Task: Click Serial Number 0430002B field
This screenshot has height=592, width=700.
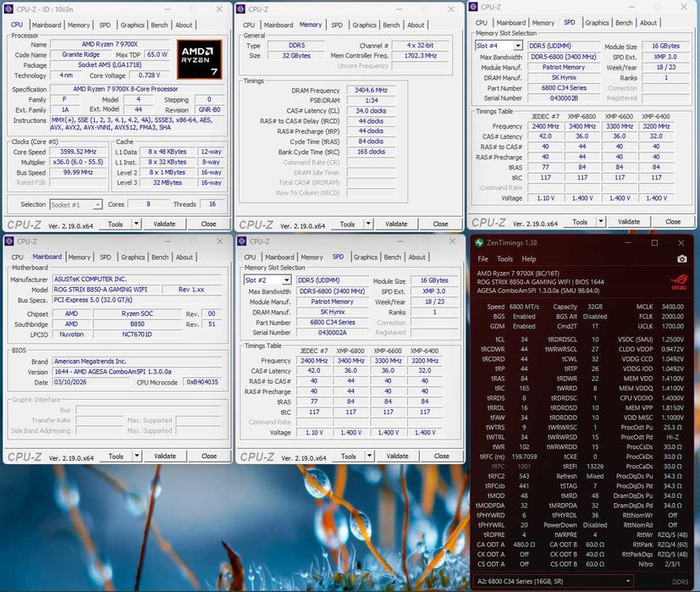Action: (x=565, y=98)
